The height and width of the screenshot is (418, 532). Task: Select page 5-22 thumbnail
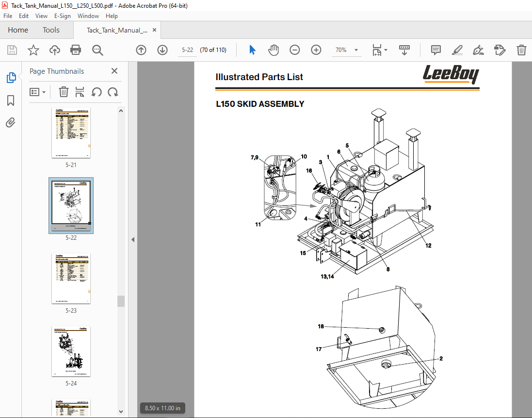(x=71, y=205)
